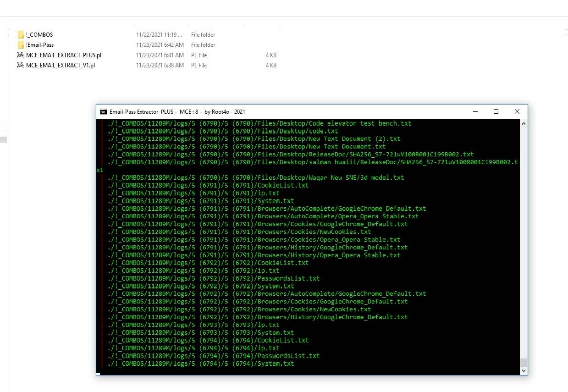Click the console scrollbar down arrow
The image size is (568, 392).
(524, 371)
